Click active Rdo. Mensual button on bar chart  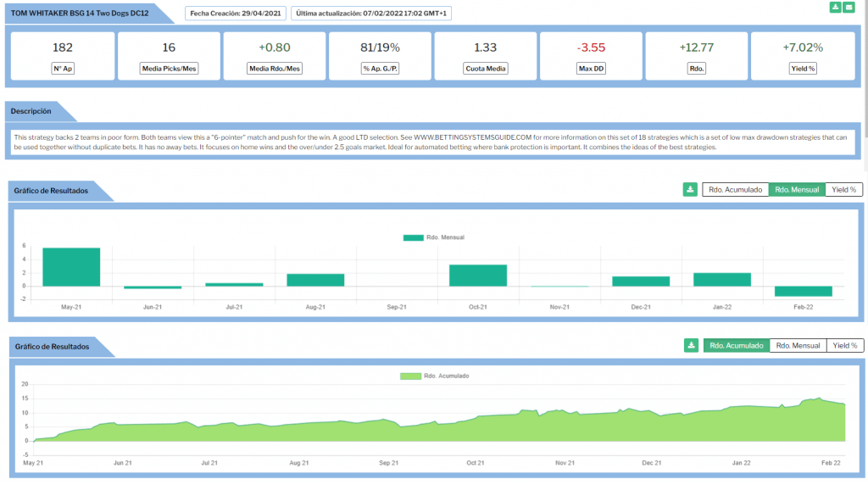(798, 189)
